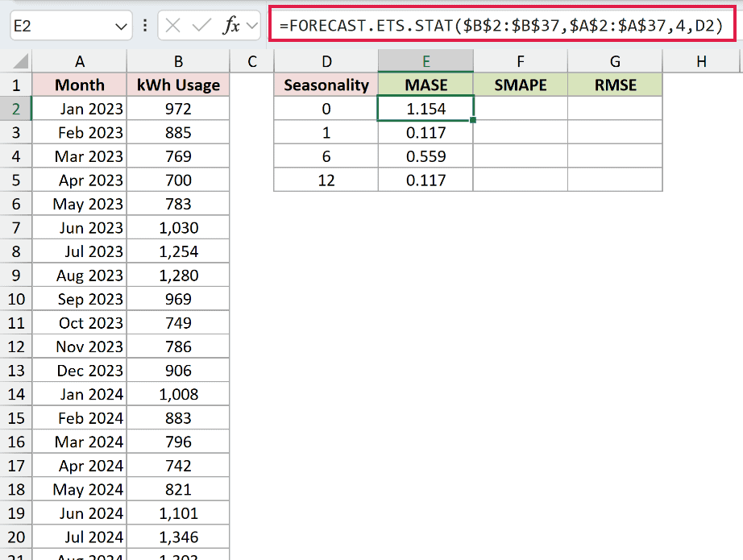Click the RMSE header cell
The width and height of the screenshot is (743, 560).
click(615, 85)
